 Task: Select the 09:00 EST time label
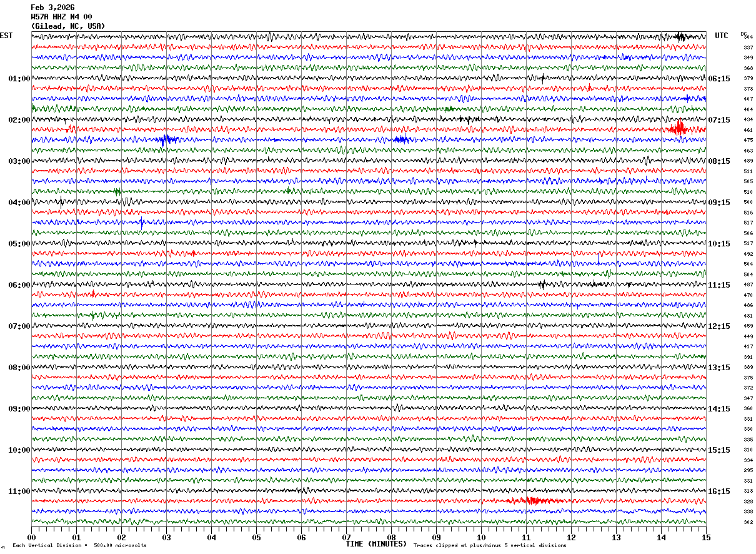[19, 409]
